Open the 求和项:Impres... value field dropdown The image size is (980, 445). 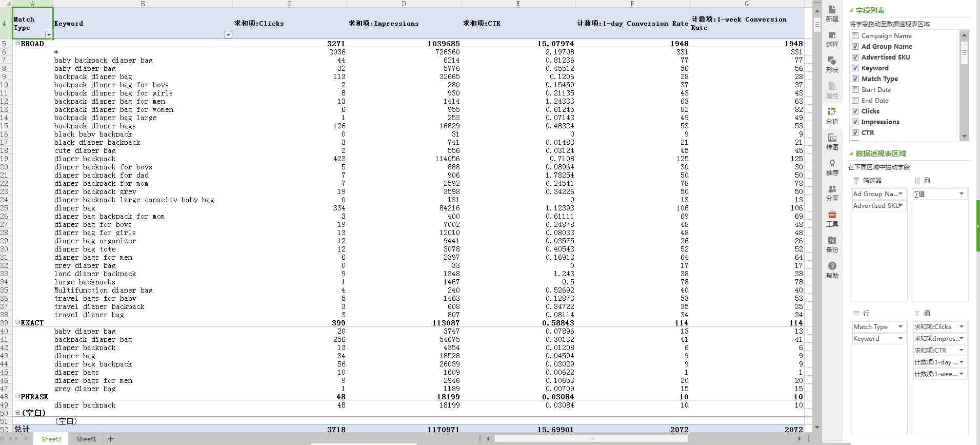[962, 338]
